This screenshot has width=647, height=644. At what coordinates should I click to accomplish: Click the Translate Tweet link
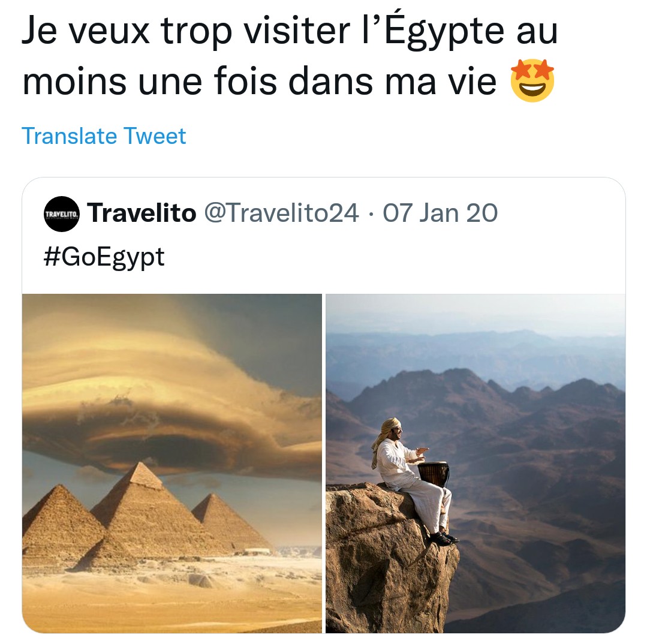104,136
